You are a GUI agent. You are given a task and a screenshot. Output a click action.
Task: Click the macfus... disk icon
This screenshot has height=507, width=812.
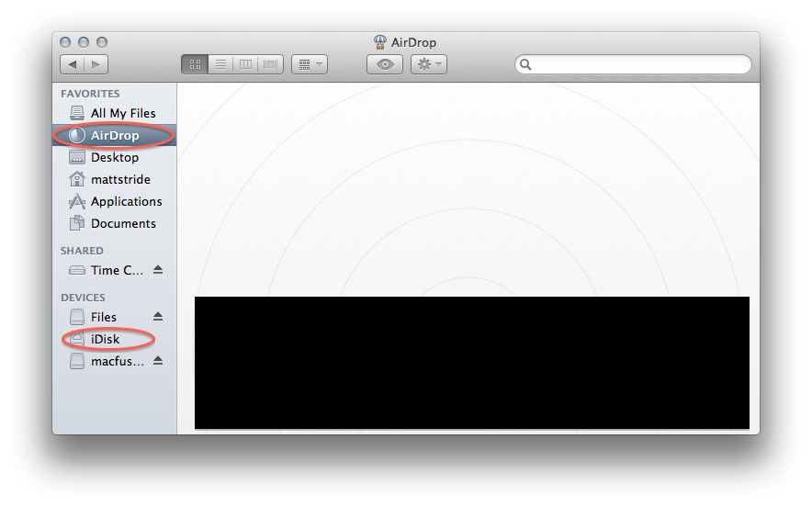[x=77, y=361]
